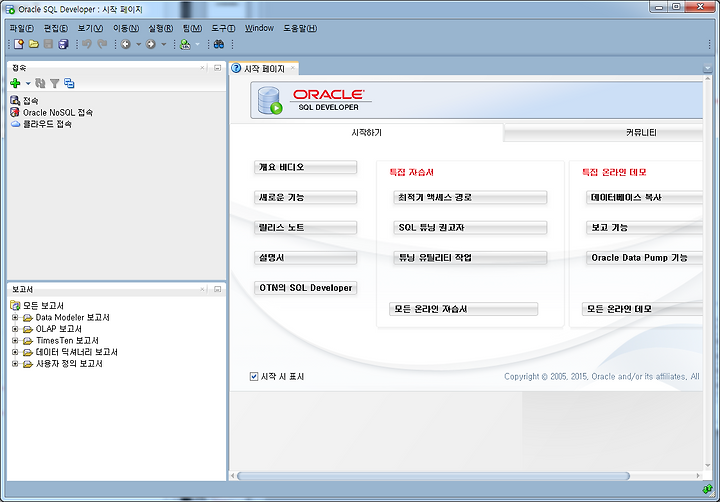Open the SQL Worksheet icon in toolbar

(x=185, y=44)
